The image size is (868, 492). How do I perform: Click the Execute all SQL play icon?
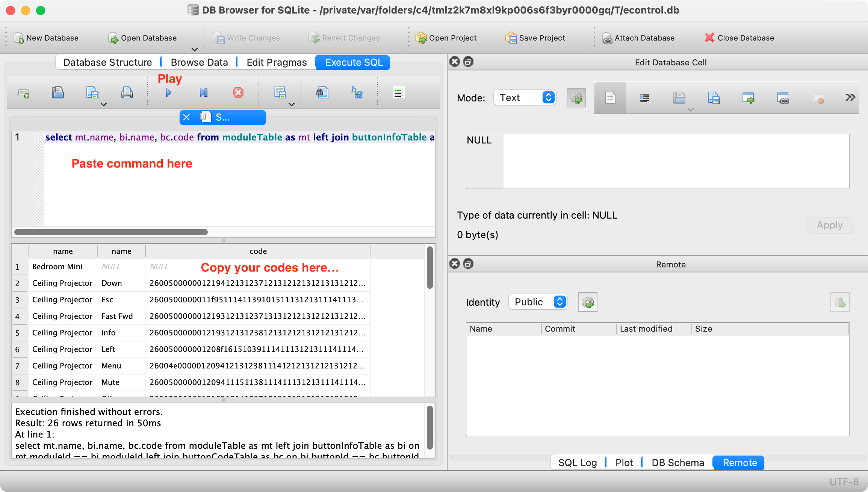point(168,92)
